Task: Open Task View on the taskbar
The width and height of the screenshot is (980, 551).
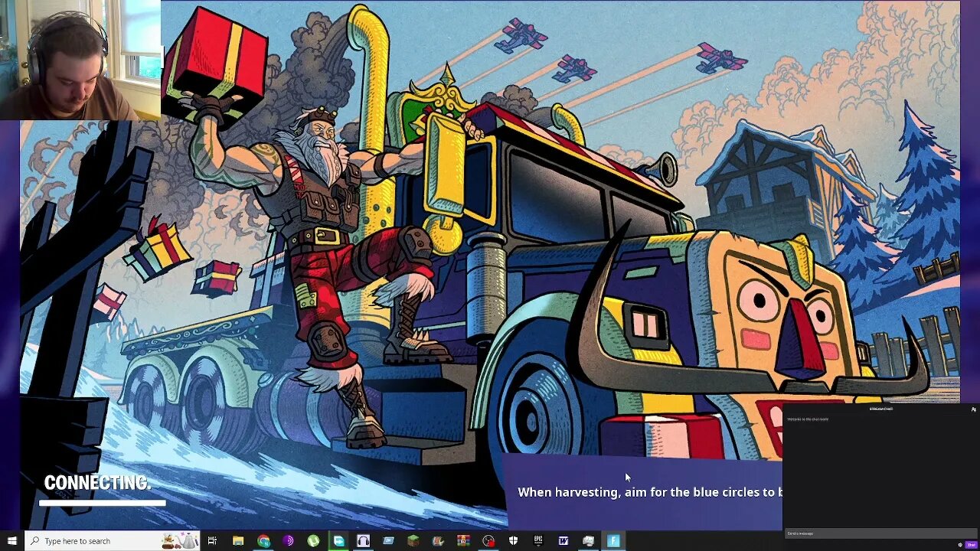Action: point(213,541)
